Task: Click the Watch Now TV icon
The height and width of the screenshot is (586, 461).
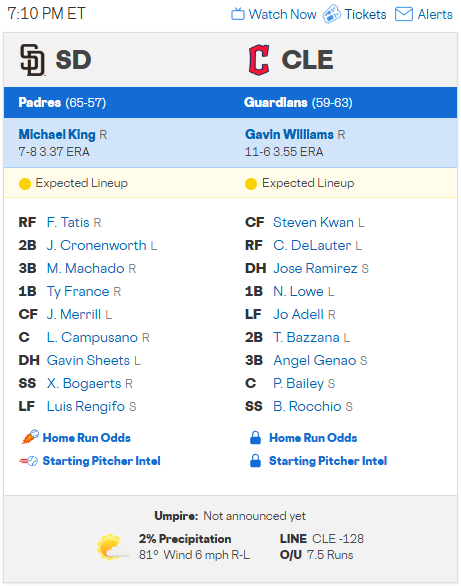Action: (x=238, y=14)
